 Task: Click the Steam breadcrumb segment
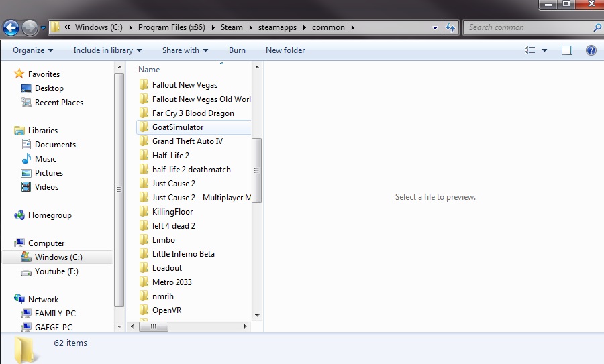click(x=232, y=27)
